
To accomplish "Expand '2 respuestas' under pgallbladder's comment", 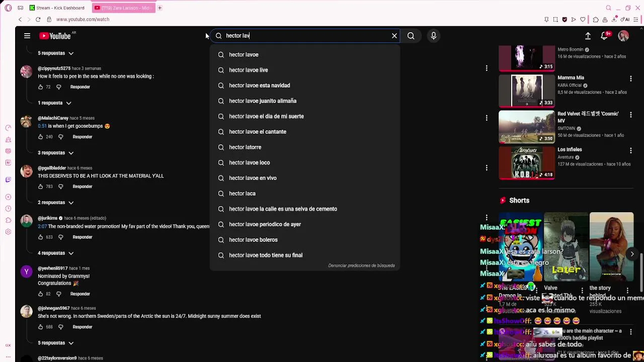I will point(56,203).
